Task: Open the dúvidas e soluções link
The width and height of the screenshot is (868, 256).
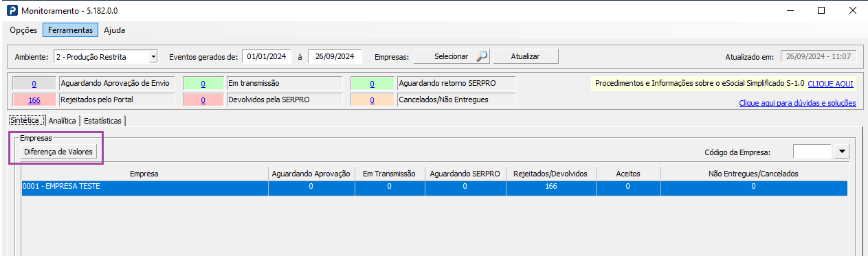Action: pos(797,103)
